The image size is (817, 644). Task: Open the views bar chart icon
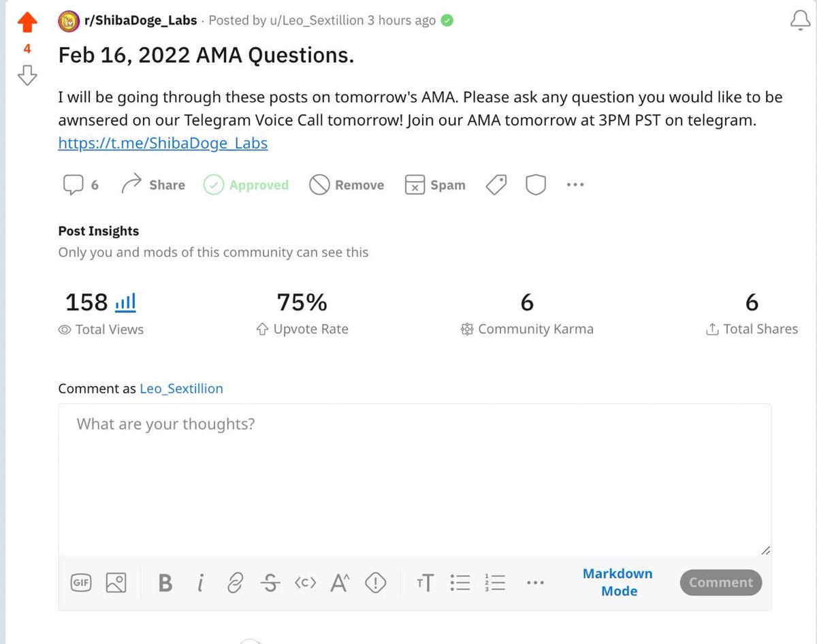point(125,302)
